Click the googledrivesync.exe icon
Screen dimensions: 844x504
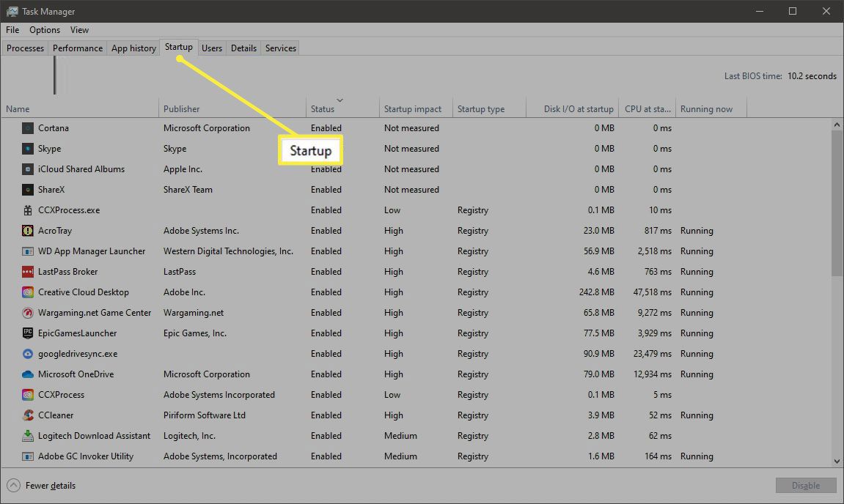(x=27, y=353)
